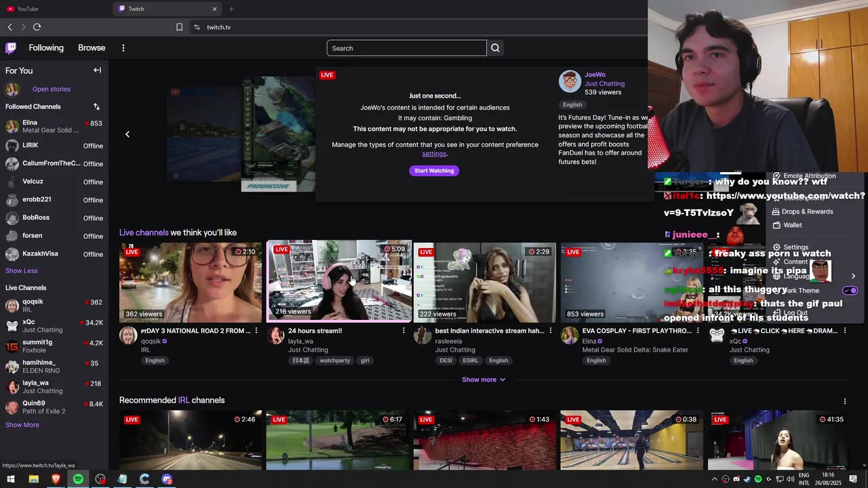This screenshot has width=868, height=488.
Task: Open JoeWo channel name link
Action: click(595, 75)
